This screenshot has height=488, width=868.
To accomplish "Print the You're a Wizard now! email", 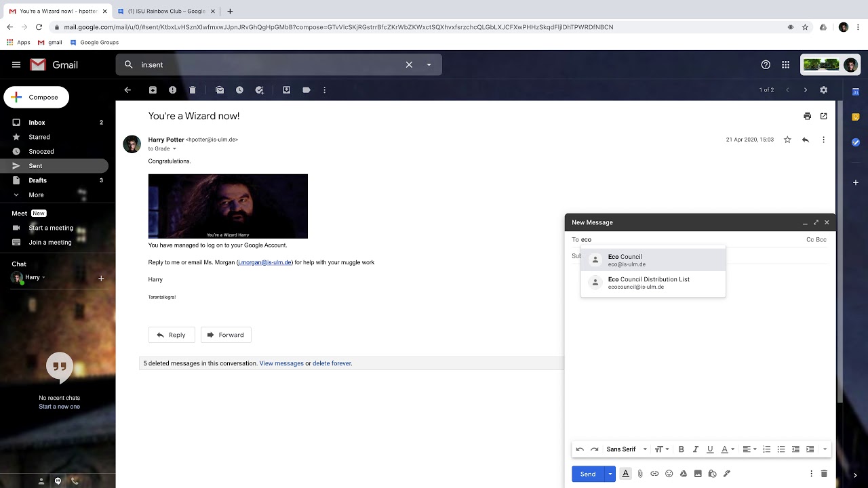I will pos(807,116).
